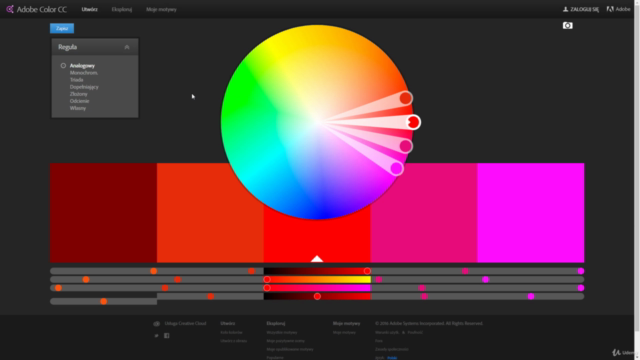Open the Moje opublikowane motywy footer link
The image size is (640, 360).
(x=290, y=349)
